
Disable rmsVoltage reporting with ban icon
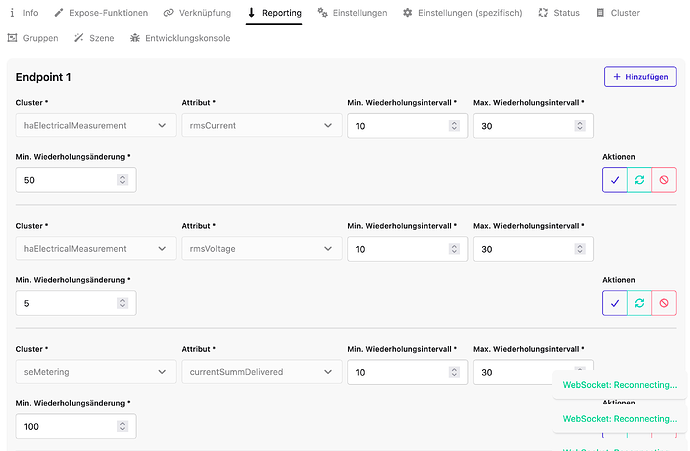(x=664, y=303)
